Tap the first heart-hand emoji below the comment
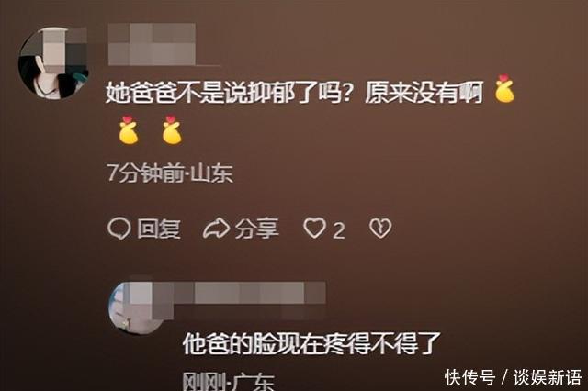The width and height of the screenshot is (588, 391). pos(129,130)
